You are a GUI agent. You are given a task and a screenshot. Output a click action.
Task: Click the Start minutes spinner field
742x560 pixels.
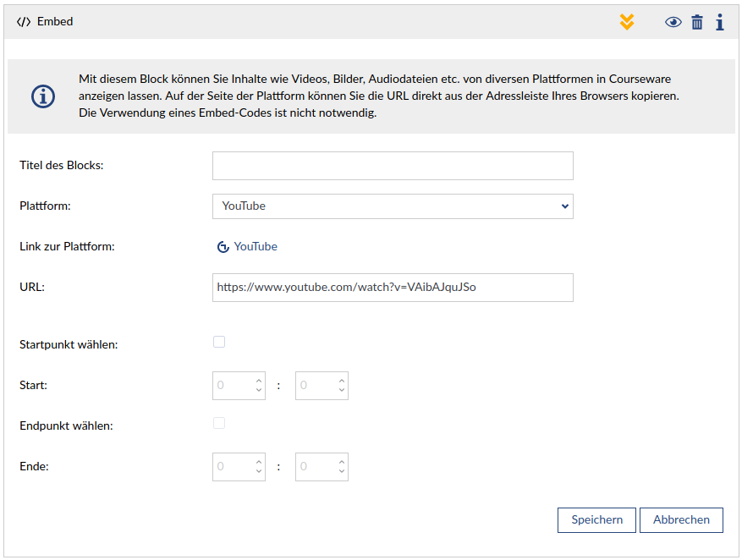(233, 386)
